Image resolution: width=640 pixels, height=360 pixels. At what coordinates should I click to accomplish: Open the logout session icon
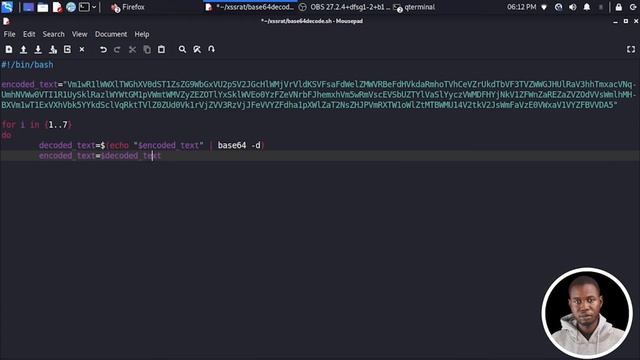pos(633,7)
